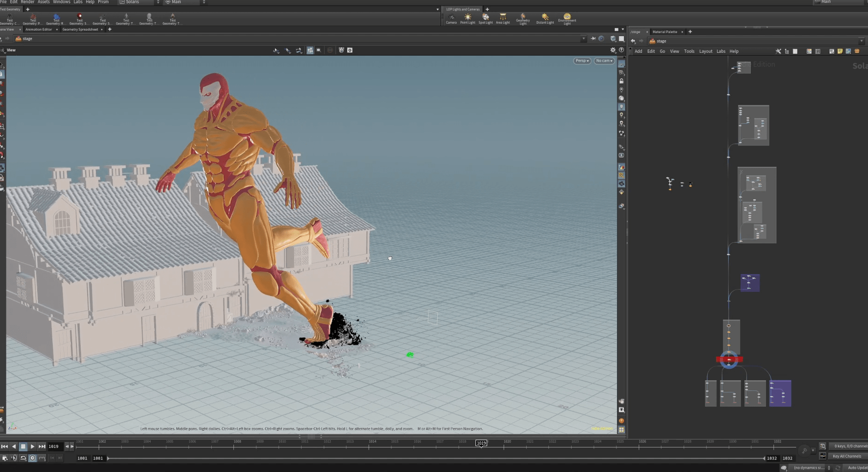Open network editor Layout menu
The height and width of the screenshot is (472, 868).
[x=705, y=51]
